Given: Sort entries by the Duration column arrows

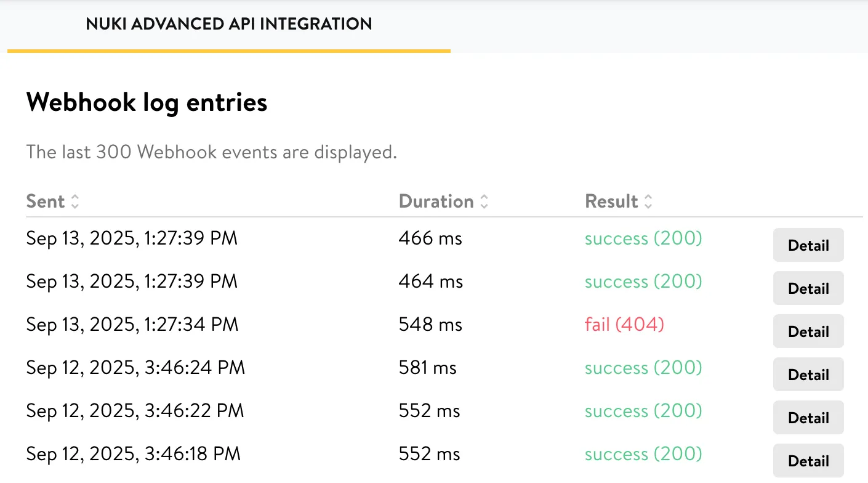Looking at the screenshot, I should pyautogui.click(x=484, y=201).
